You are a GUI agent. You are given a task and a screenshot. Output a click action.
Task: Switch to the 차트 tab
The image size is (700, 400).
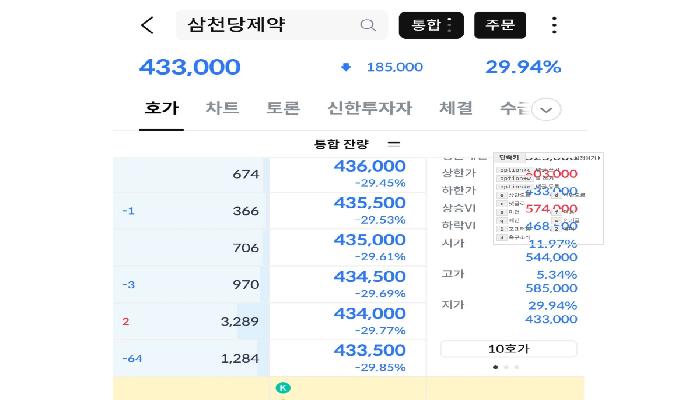[x=222, y=108]
